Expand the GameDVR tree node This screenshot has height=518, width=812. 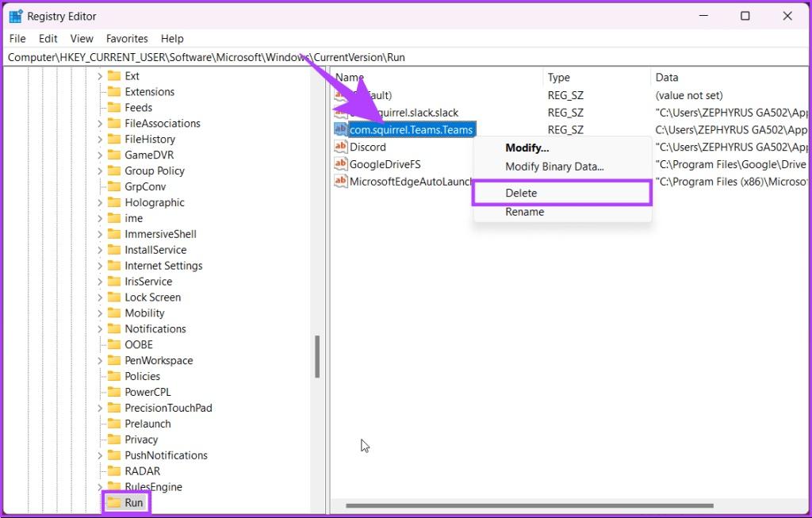tap(100, 155)
